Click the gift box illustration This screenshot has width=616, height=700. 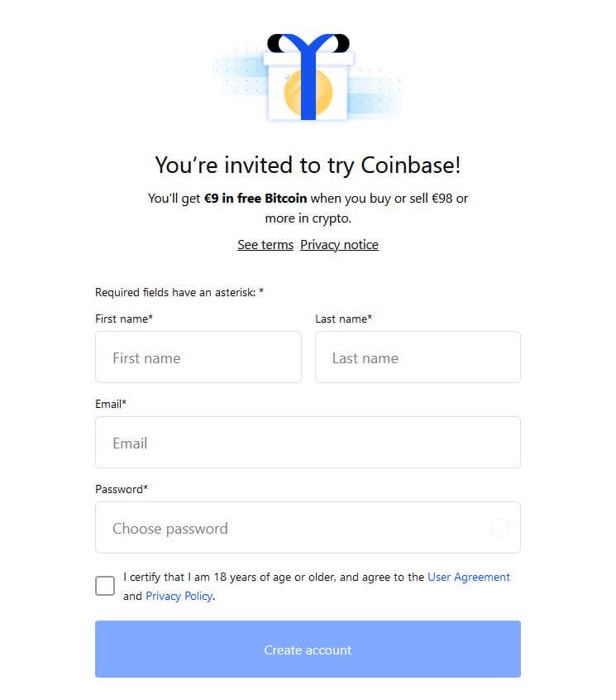308,77
